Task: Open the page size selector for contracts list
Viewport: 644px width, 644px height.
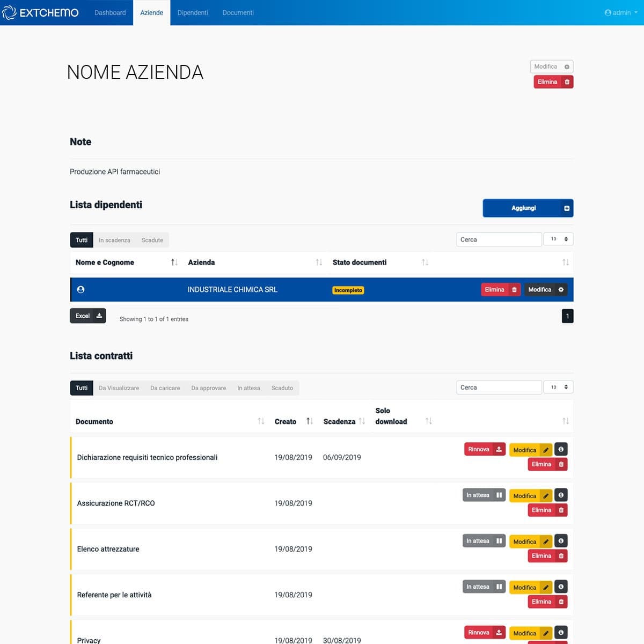Action: pos(559,387)
